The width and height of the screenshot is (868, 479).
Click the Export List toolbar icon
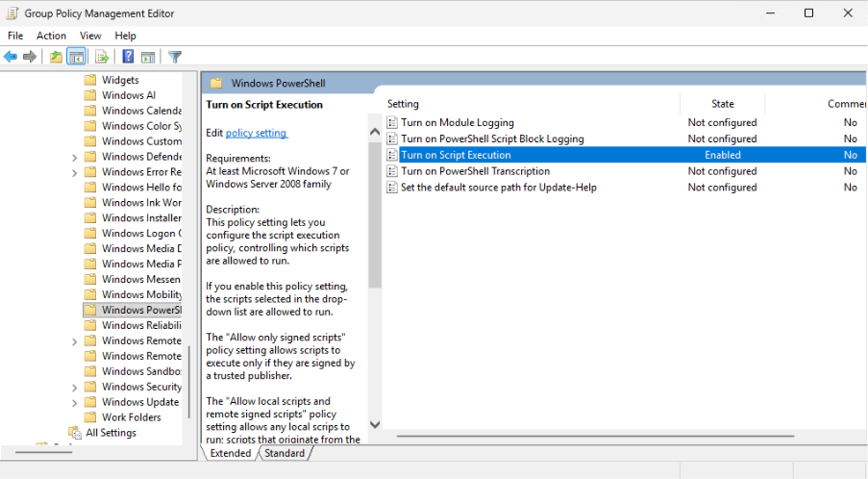[x=102, y=57]
